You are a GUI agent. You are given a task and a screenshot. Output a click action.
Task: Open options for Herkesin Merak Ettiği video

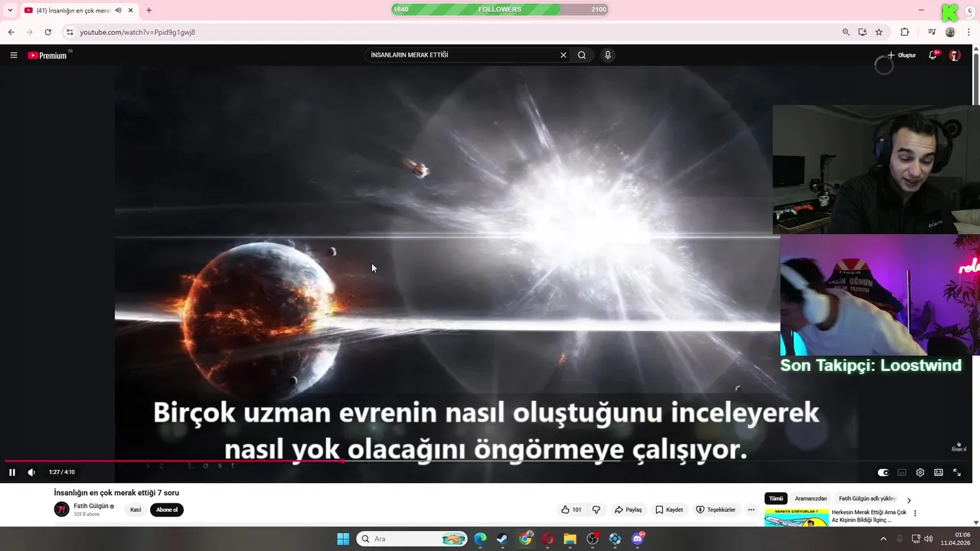coord(915,514)
